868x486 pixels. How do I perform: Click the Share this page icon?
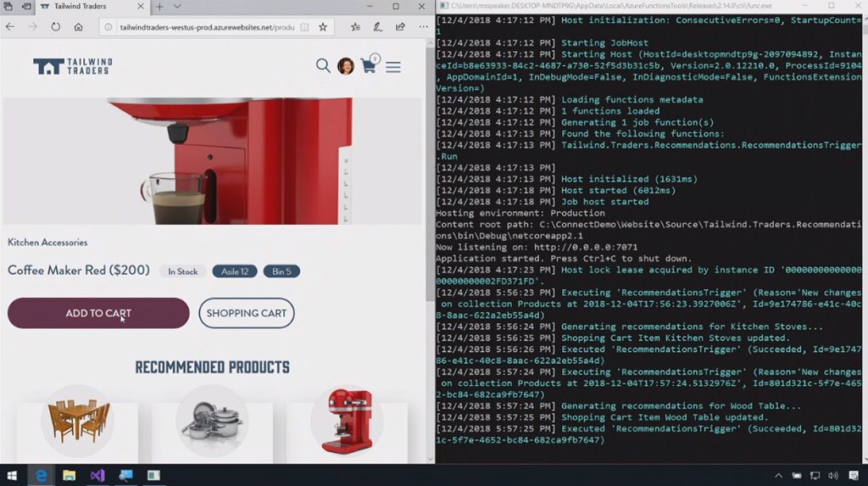400,27
